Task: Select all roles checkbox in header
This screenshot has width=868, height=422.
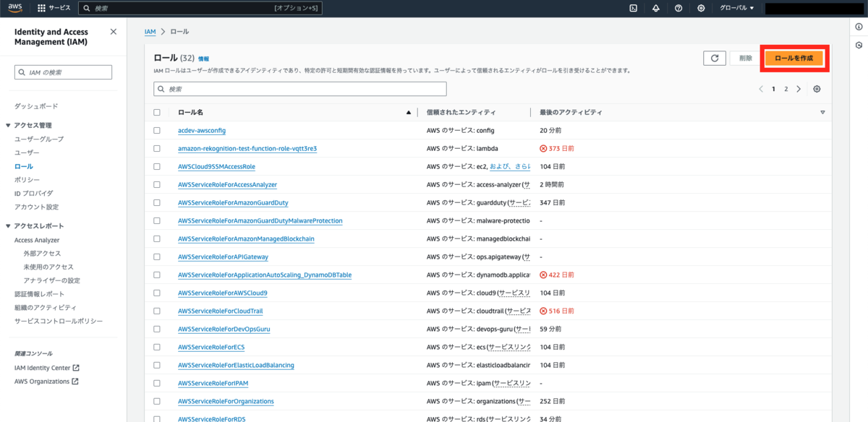Action: [157, 113]
